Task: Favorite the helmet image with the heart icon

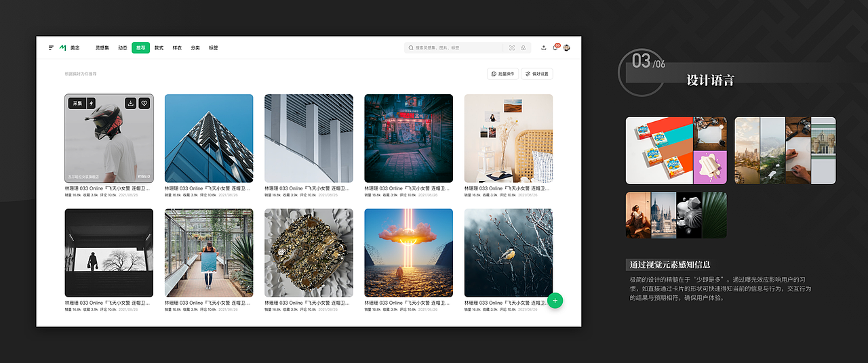Action: point(144,104)
